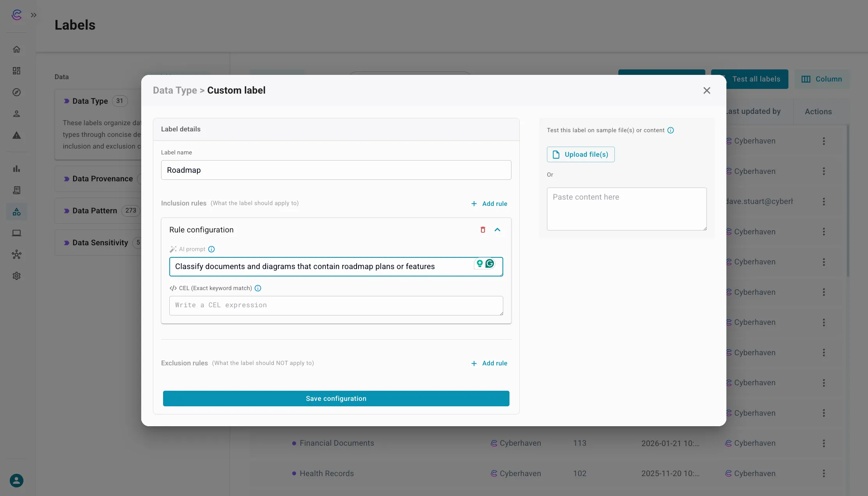
Task: Delete the rule using the trash icon
Action: click(483, 230)
